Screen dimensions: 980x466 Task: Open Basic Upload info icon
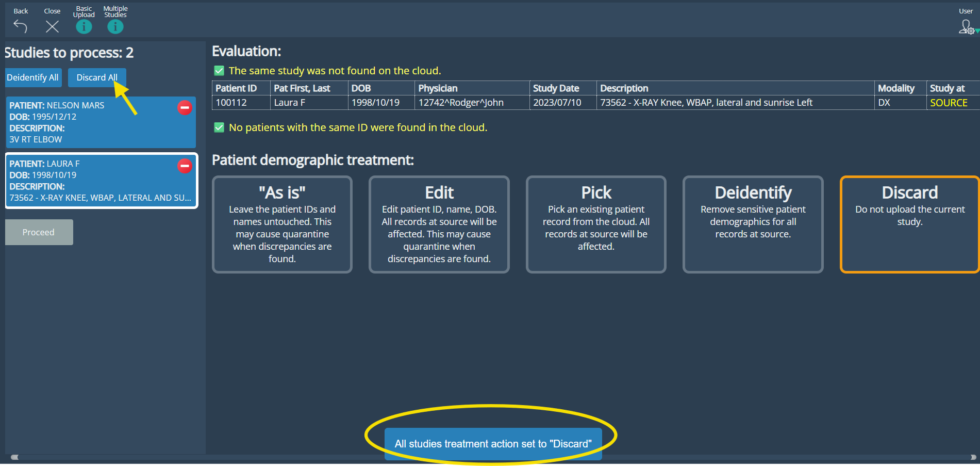(x=84, y=27)
